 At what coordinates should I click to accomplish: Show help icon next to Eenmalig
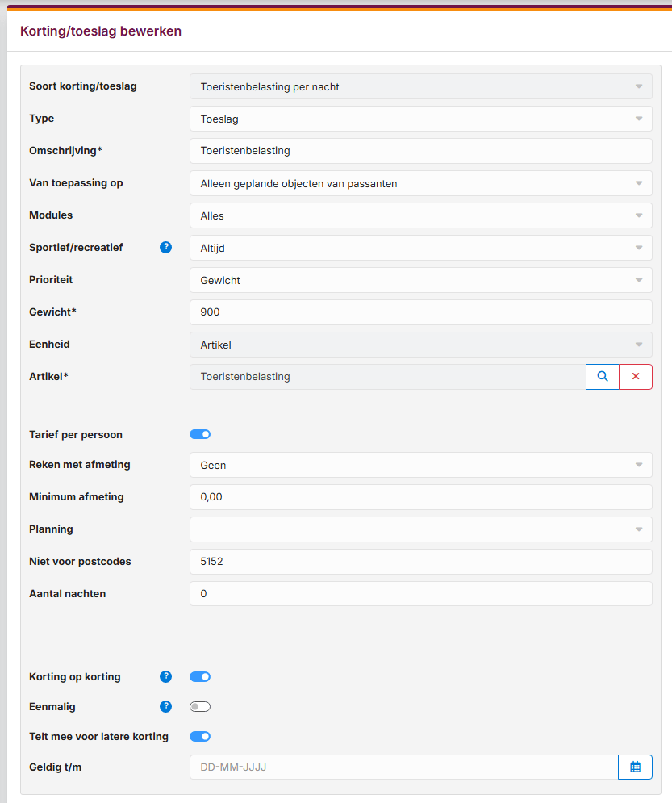point(166,707)
